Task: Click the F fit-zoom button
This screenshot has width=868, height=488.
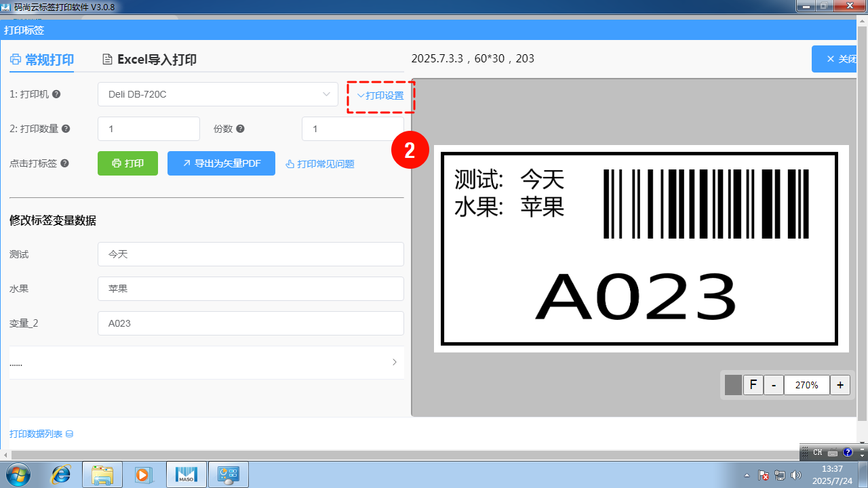Action: pyautogui.click(x=753, y=385)
